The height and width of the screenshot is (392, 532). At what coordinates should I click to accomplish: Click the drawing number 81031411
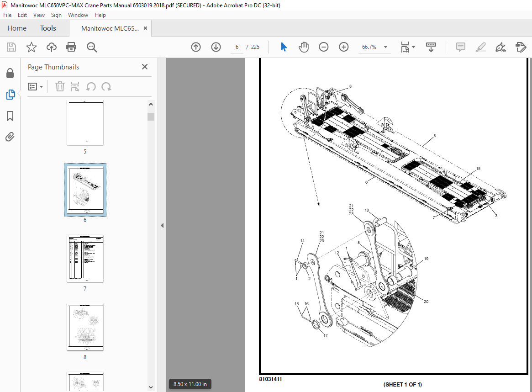coord(270,379)
